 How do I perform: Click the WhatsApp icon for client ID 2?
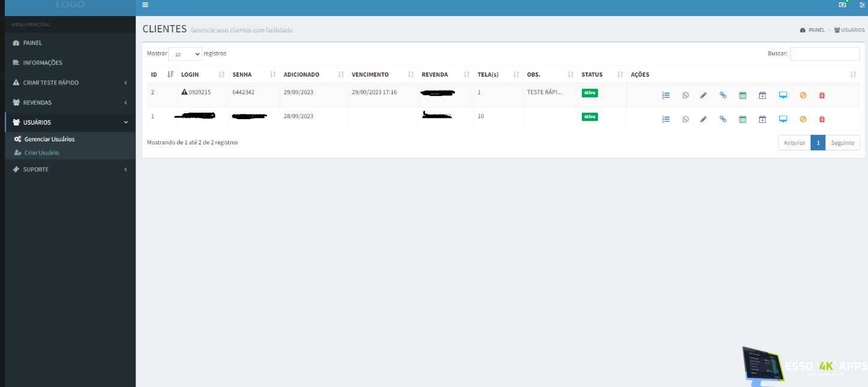point(685,95)
